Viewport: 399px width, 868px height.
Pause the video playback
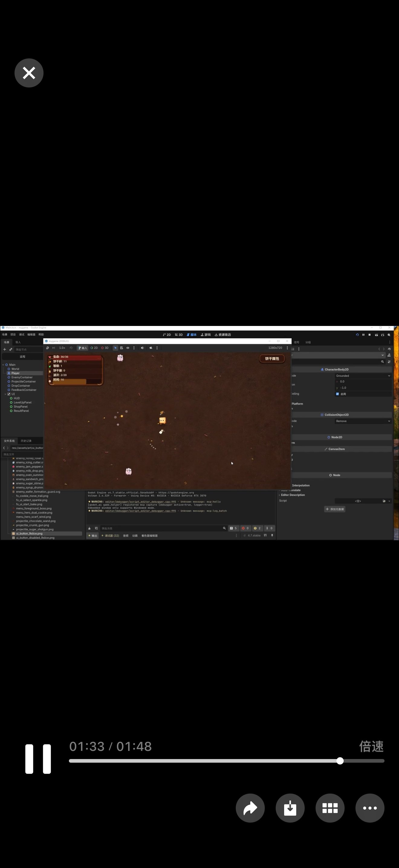point(38,759)
